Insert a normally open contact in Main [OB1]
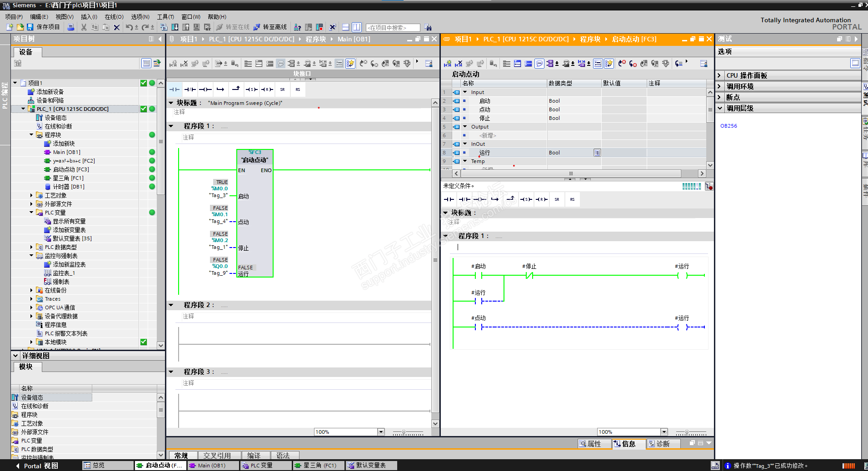Viewport: 868px width, 471px height. click(x=175, y=89)
